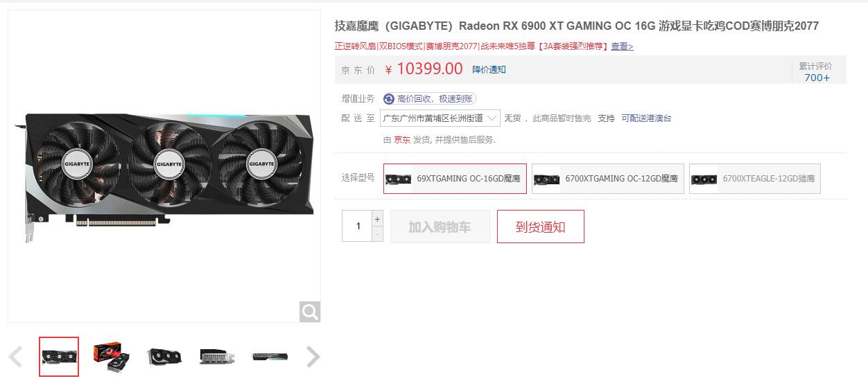Select the angled graphics card thumbnail
The height and width of the screenshot is (390, 868).
(x=164, y=357)
